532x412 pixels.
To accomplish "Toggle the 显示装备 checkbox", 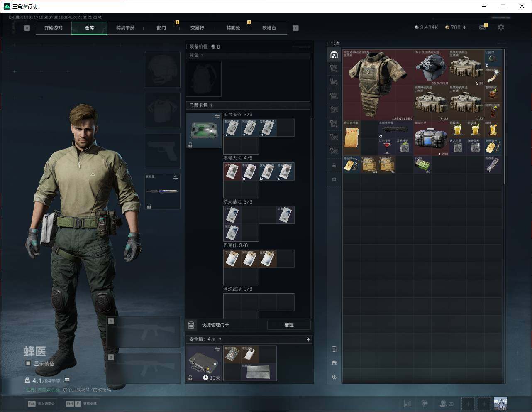I will 28,363.
